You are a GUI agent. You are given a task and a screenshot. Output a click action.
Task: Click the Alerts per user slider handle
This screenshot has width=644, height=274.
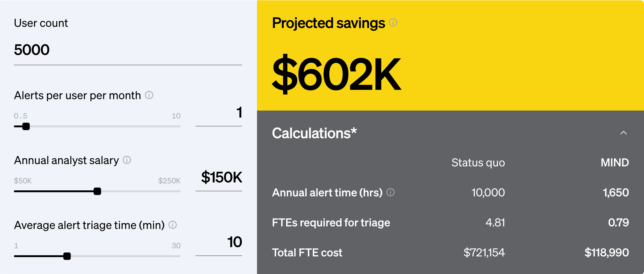tap(26, 127)
